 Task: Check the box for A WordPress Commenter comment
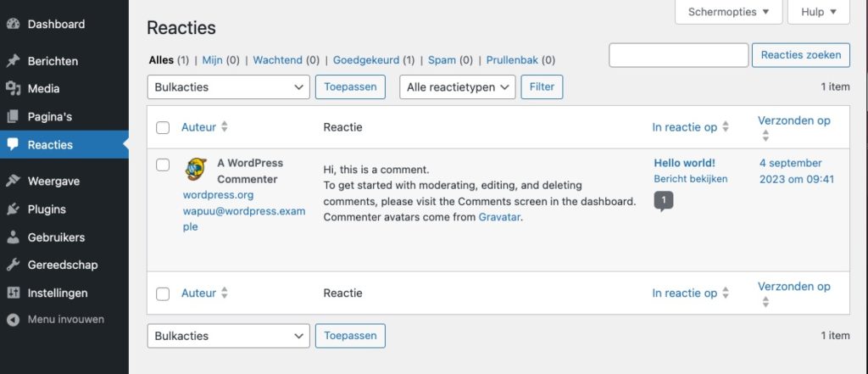163,165
